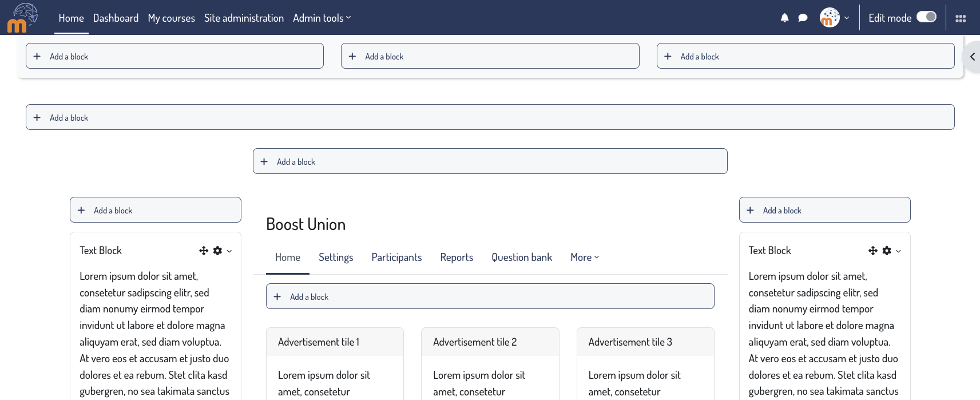Toggle the Edit mode switch
The width and height of the screenshot is (980, 400).
coord(926,17)
